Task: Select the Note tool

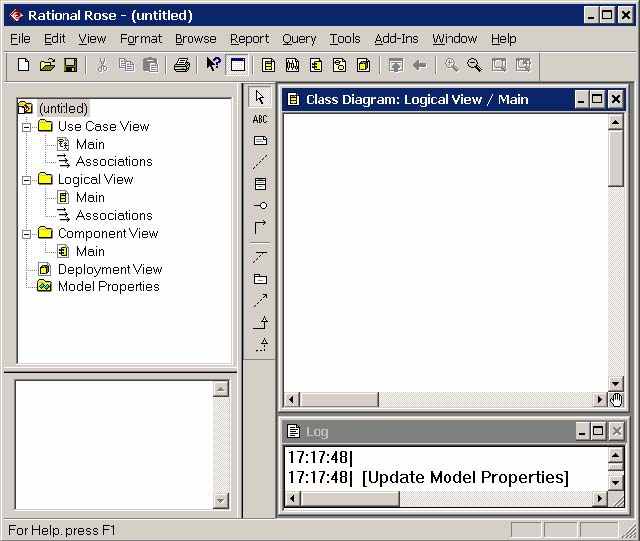Action: pyautogui.click(x=260, y=141)
